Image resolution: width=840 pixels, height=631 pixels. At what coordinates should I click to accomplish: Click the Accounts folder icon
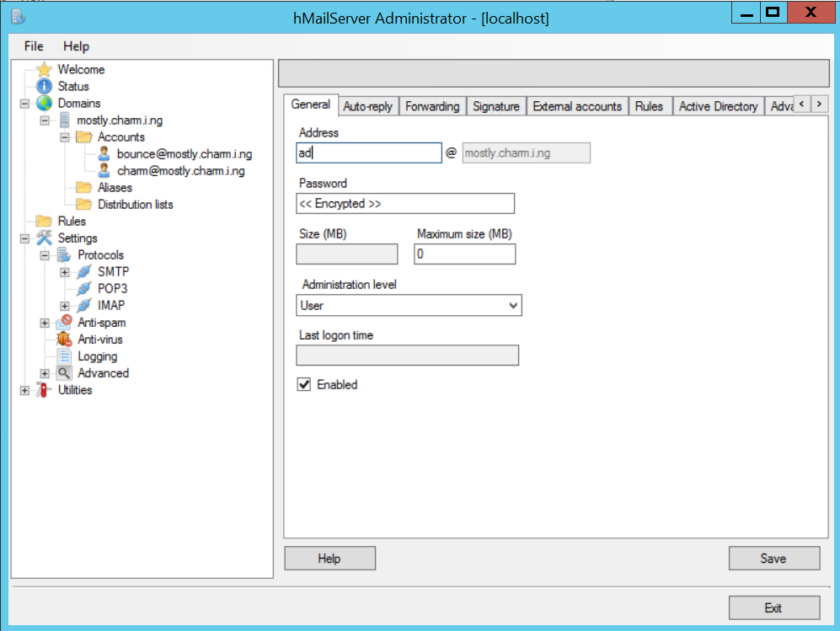click(84, 137)
